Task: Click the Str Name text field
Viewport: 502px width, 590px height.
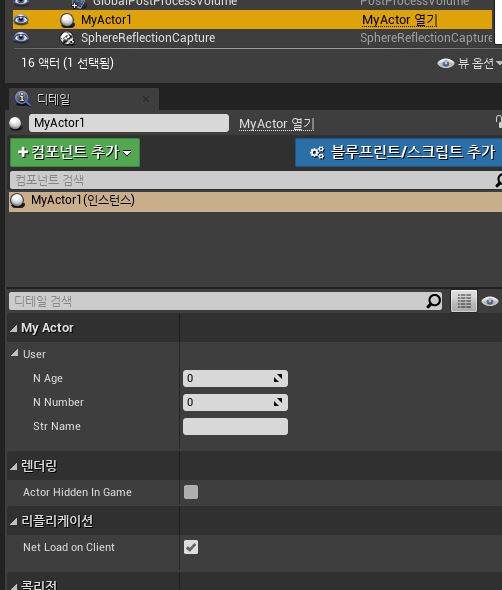Action: point(235,426)
